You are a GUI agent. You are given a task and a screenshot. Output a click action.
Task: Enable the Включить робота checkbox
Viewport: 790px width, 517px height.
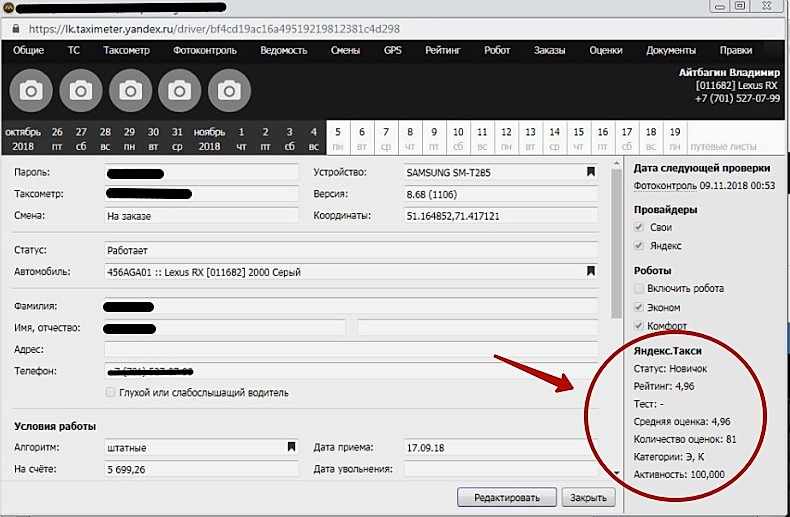[x=639, y=288]
